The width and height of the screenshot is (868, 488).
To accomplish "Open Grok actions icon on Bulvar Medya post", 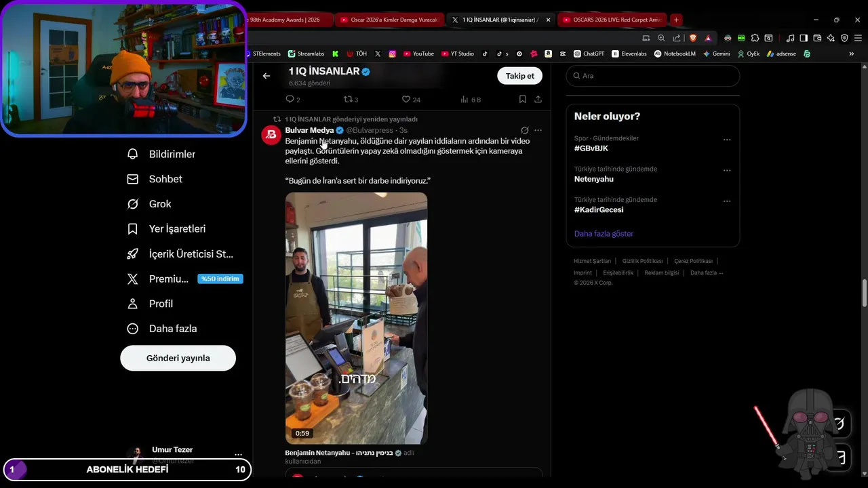I will click(524, 130).
